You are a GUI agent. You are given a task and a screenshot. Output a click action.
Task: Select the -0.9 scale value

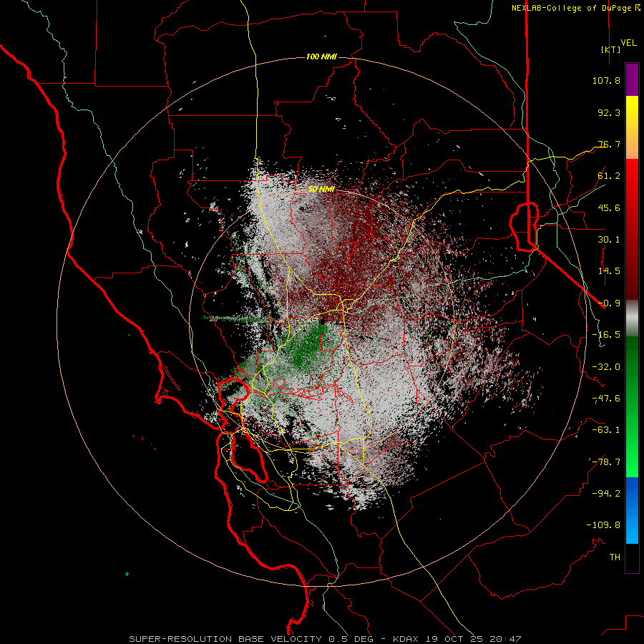click(x=609, y=303)
